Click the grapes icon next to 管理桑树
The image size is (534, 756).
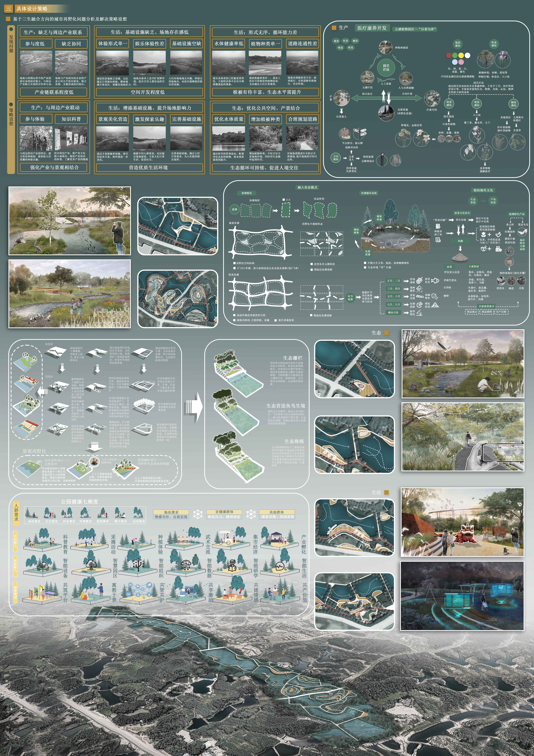pos(419,281)
